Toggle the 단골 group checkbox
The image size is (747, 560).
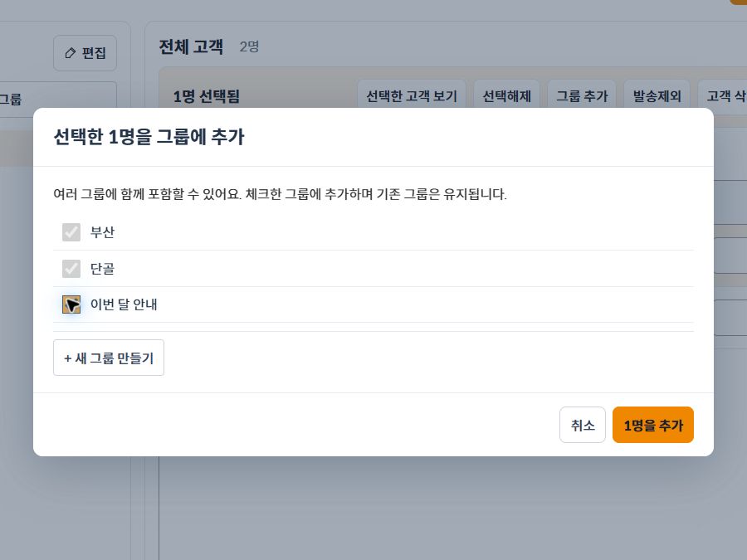pos(71,269)
